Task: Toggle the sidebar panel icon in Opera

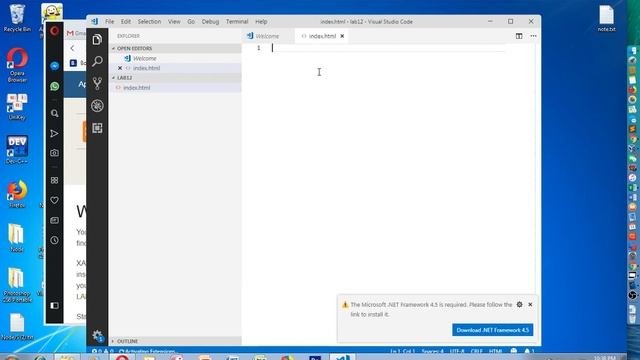Action: [x=54, y=305]
